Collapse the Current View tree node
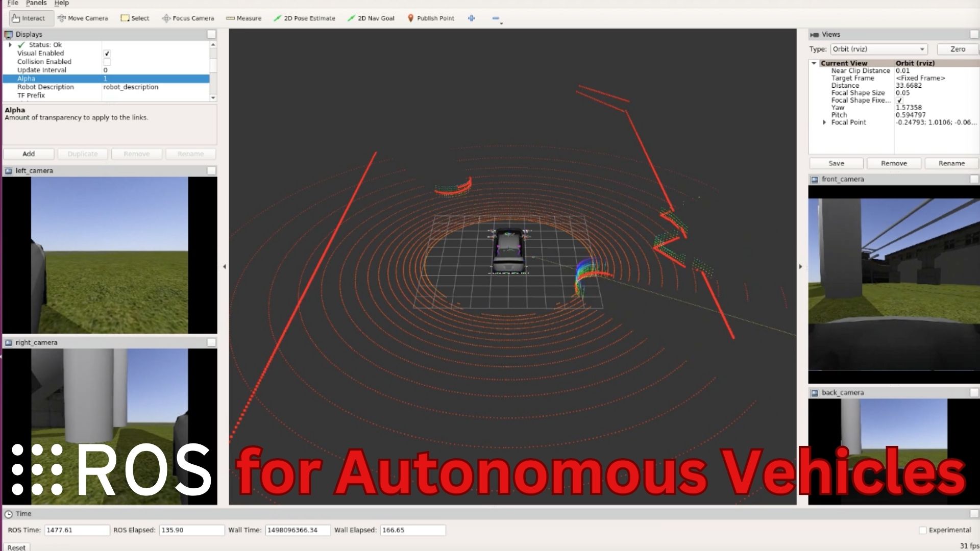Viewport: 980px width, 551px height. point(814,63)
